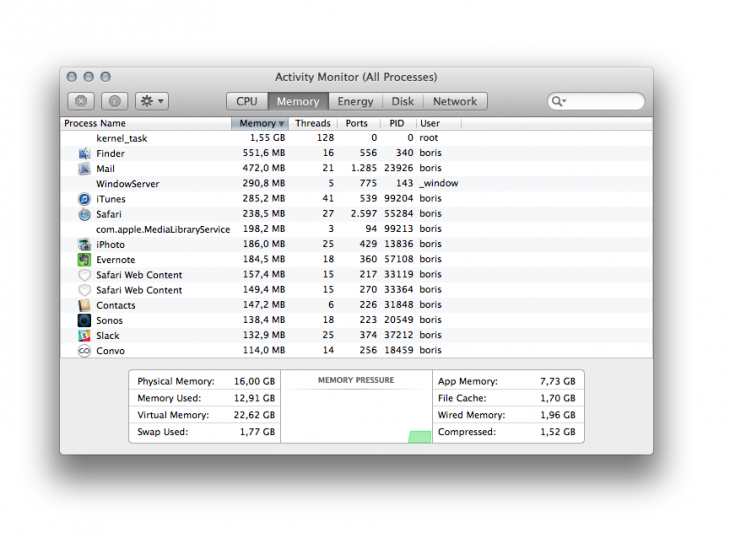Click Physical Memory value 16,00 GB
730x538 pixels.
(254, 381)
